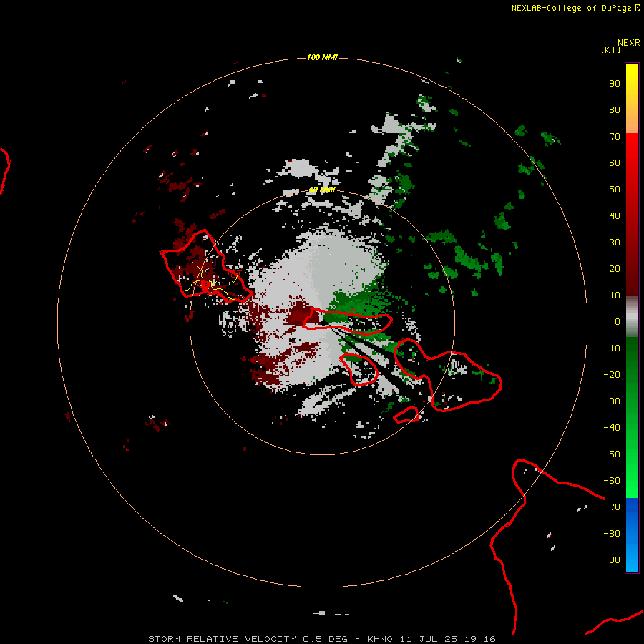
Task: Click the NEXR label above the color scale
Action: pyautogui.click(x=629, y=43)
